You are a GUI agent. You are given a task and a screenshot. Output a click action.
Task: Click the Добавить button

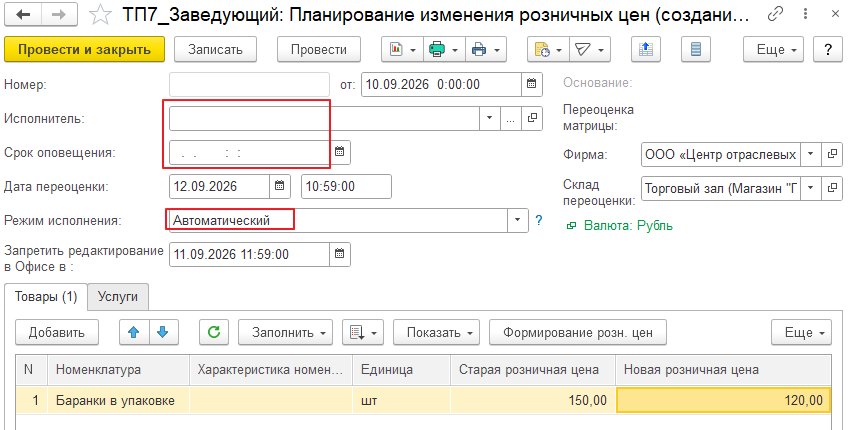click(57, 332)
